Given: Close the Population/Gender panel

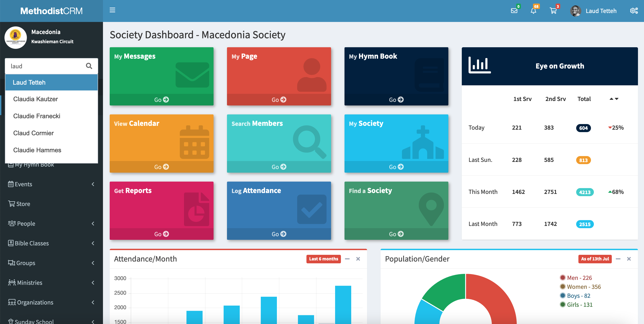Looking at the screenshot, I should pos(629,259).
